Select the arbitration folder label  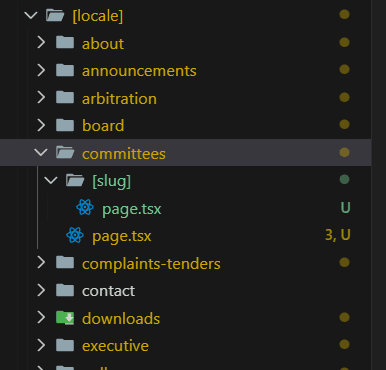119,99
